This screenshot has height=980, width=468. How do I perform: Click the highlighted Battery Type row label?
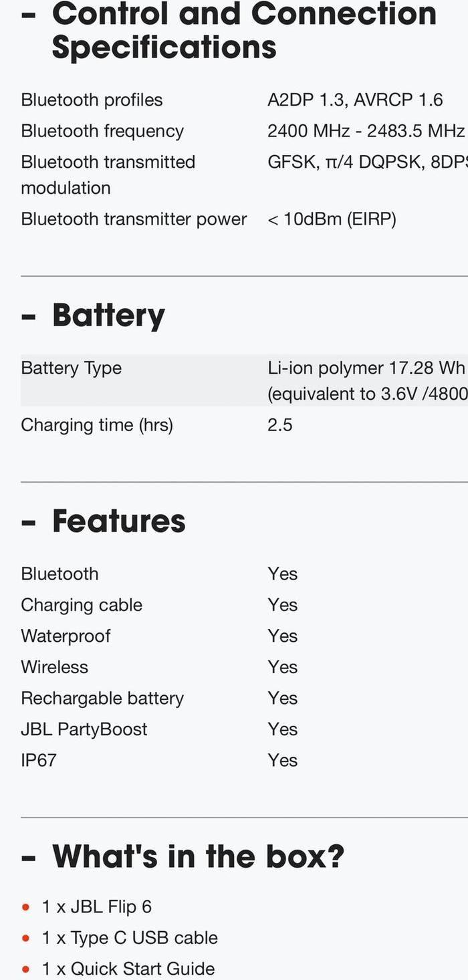tap(71, 368)
